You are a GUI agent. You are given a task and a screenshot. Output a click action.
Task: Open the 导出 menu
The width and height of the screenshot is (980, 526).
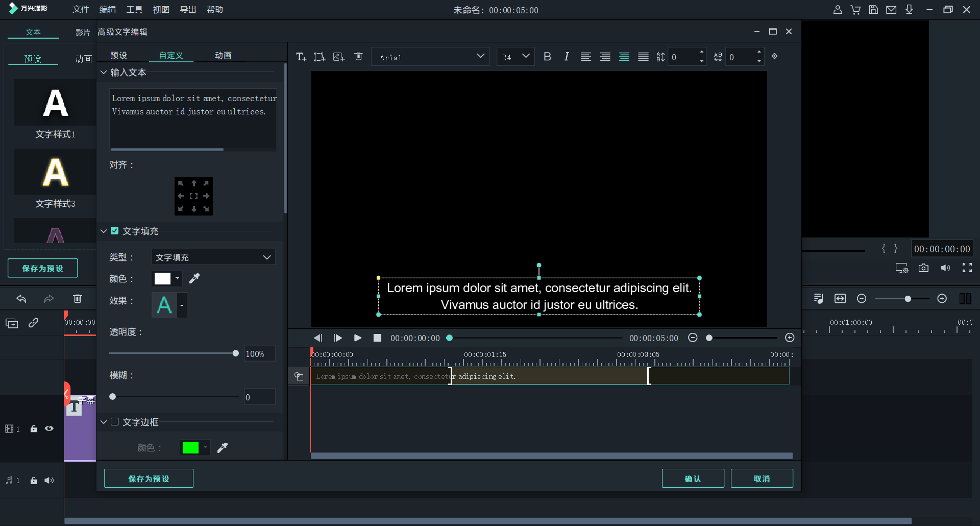click(x=188, y=10)
